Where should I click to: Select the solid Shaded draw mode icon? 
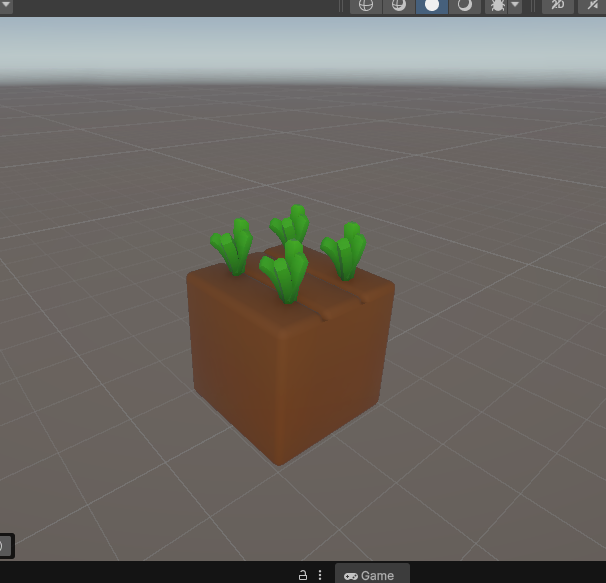coord(432,5)
